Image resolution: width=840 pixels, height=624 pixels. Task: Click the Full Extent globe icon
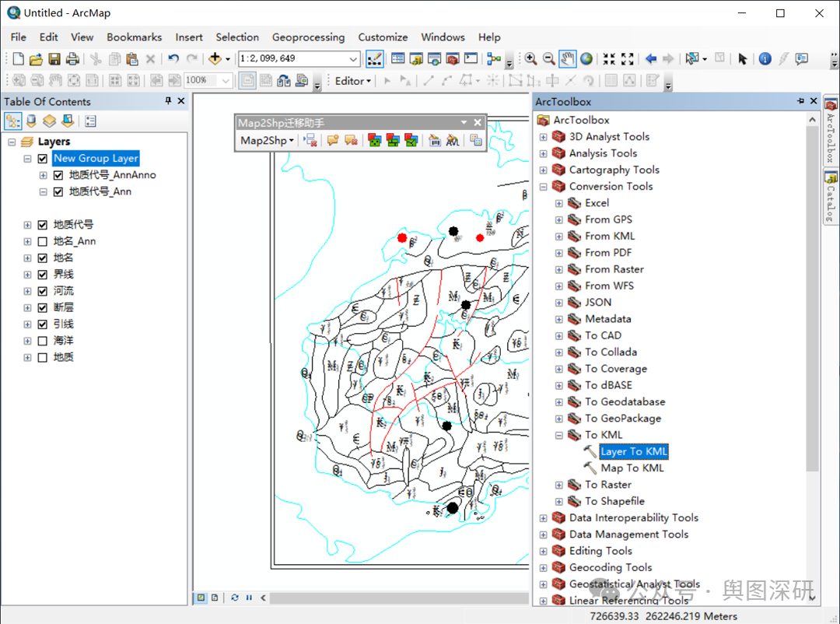pos(586,58)
